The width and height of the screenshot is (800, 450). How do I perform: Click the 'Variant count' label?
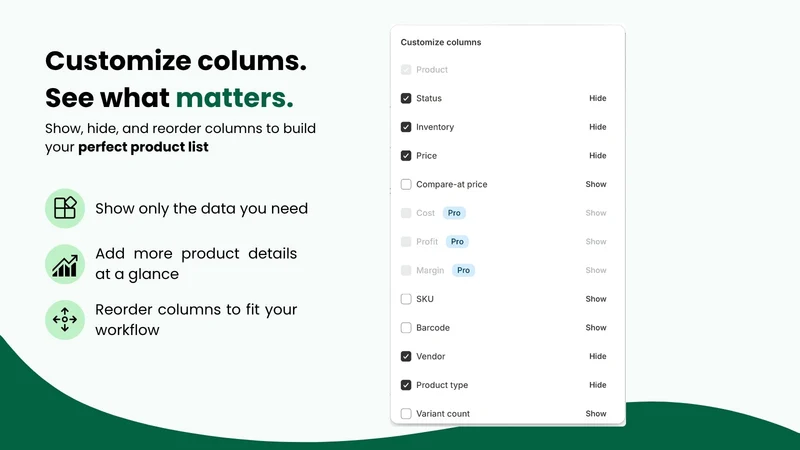[x=443, y=413]
